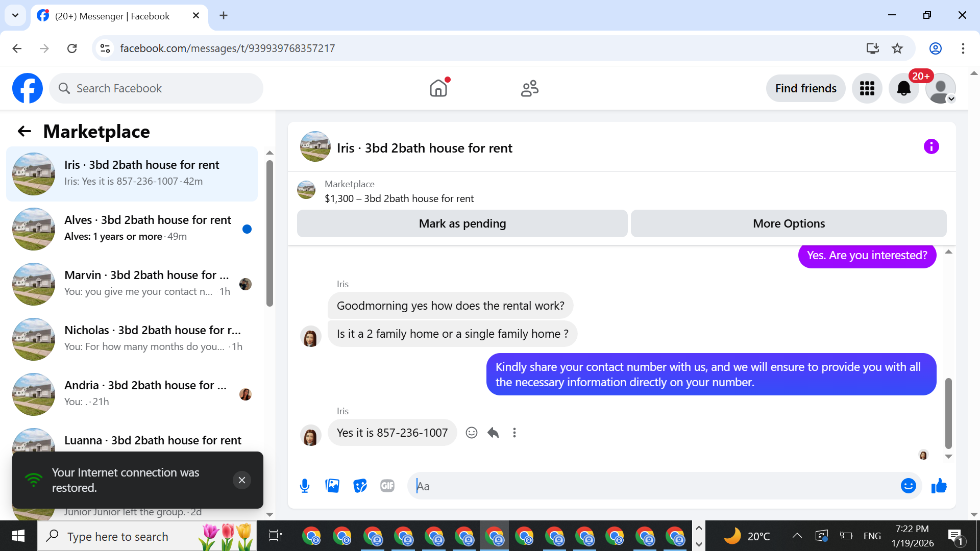Open the Friends tab
The image size is (980, 551).
pyautogui.click(x=529, y=88)
